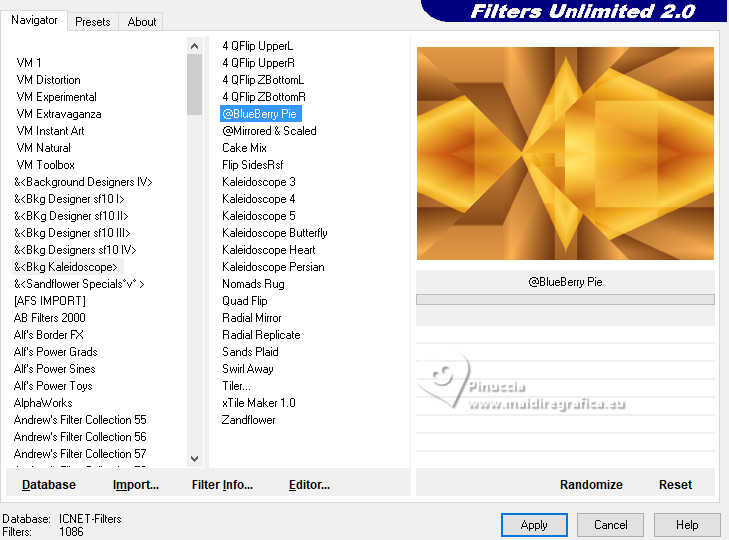Select Kaleidoscope Butterfly filter

point(274,233)
